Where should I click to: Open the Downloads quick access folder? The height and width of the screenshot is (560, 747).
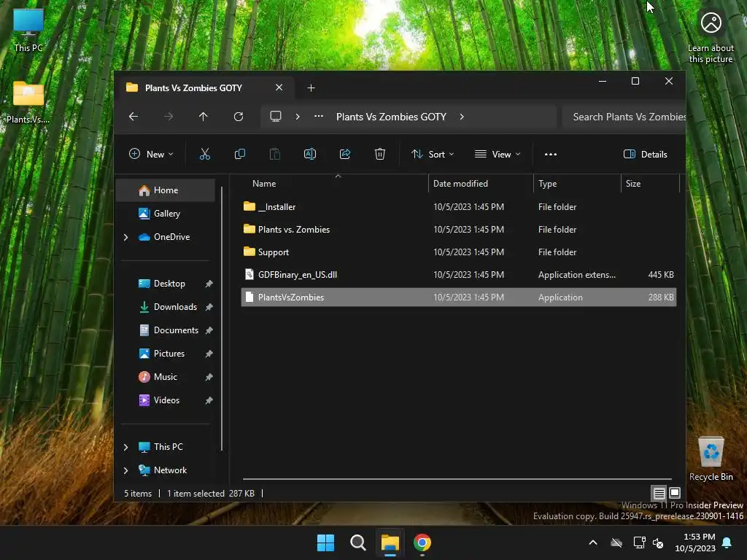[x=166, y=307]
